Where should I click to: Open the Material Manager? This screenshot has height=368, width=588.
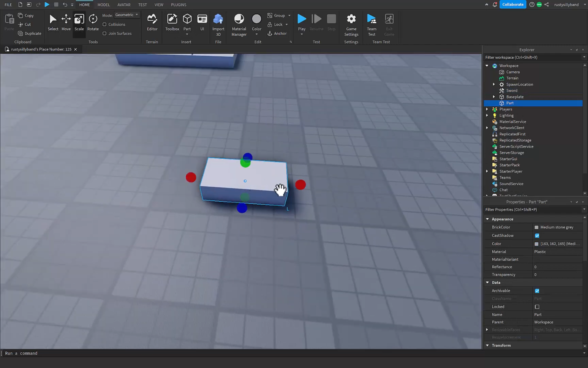coord(238,23)
